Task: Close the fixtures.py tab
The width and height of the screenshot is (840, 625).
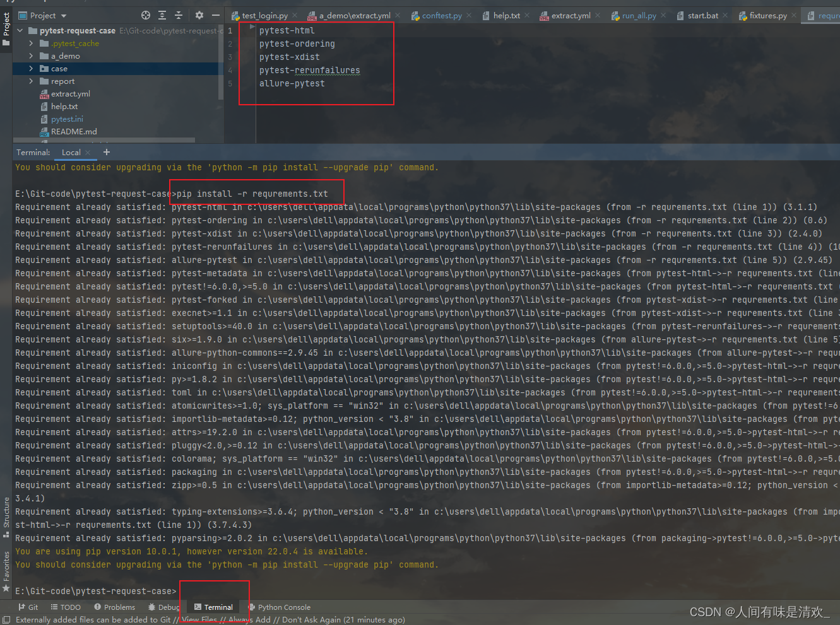Action: (794, 16)
